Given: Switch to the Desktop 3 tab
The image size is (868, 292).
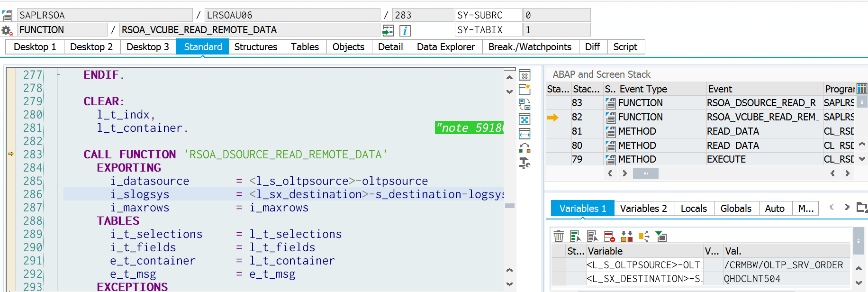Looking at the screenshot, I should click(148, 47).
